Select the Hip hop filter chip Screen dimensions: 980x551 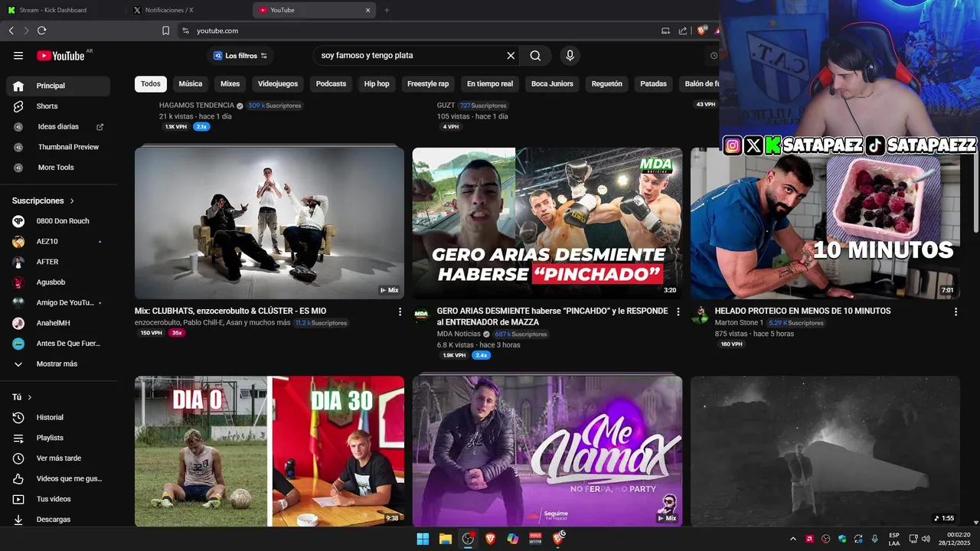377,83
